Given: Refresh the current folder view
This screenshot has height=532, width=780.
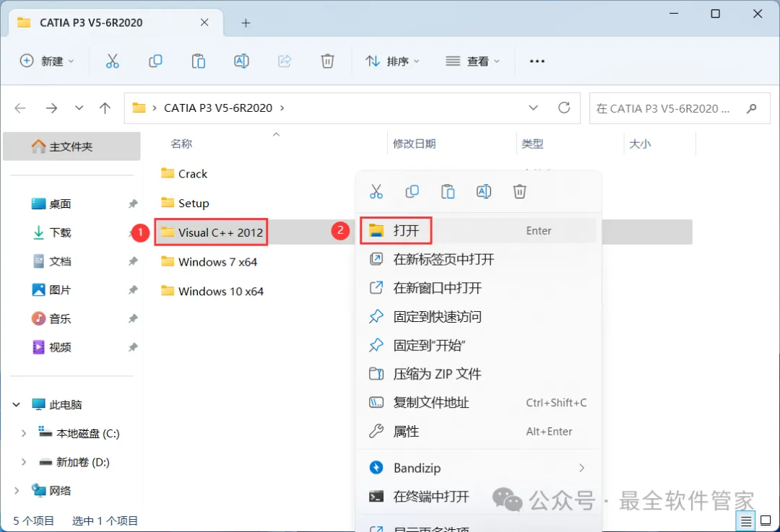Looking at the screenshot, I should pos(563,108).
